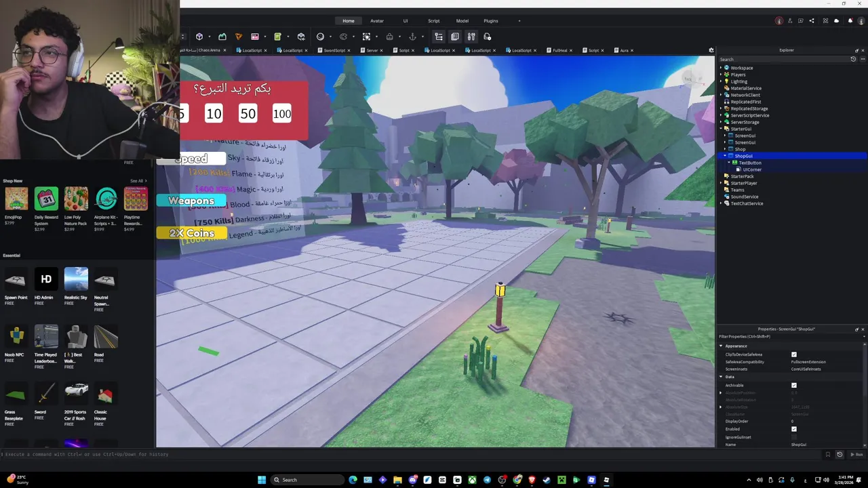The height and width of the screenshot is (488, 868).
Task: Expand the ReplicatedStorage node arrow
Action: tap(721, 108)
